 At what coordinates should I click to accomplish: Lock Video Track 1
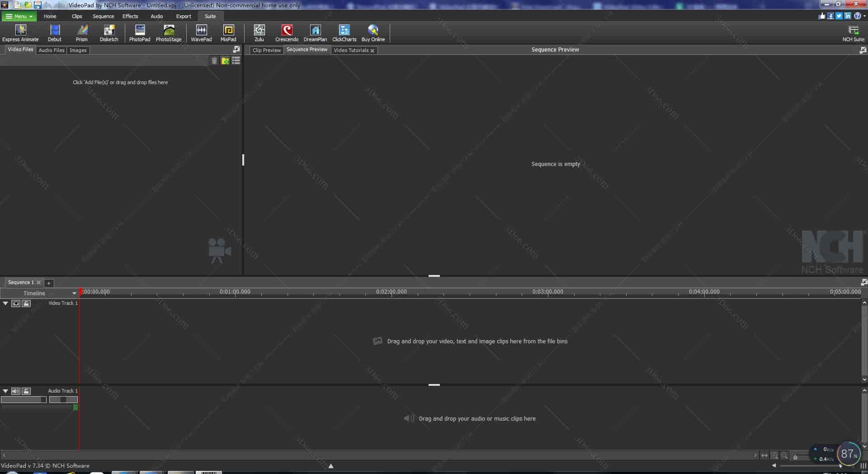tap(26, 303)
